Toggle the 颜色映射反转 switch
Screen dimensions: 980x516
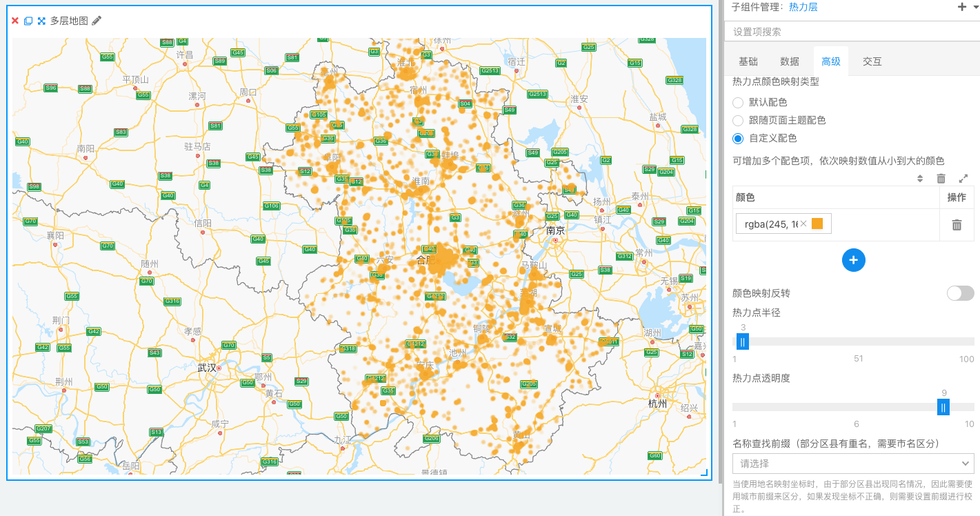(960, 293)
